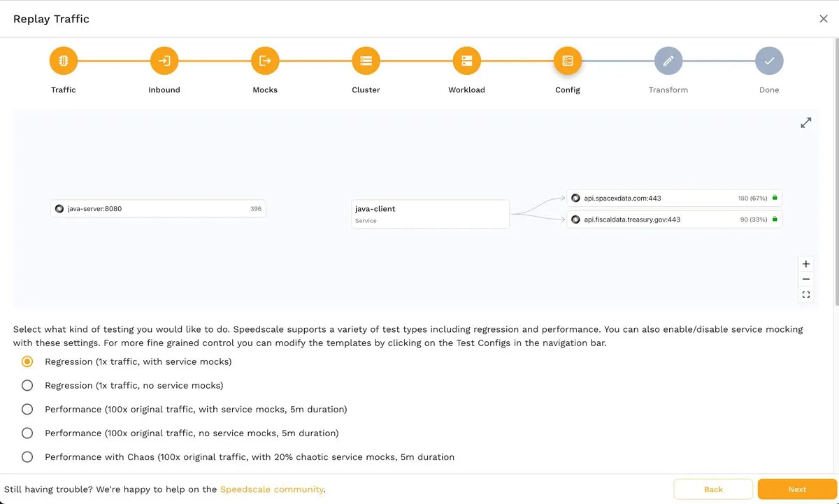The height and width of the screenshot is (504, 839).
Task: Select the Mocks step icon
Action: point(265,61)
